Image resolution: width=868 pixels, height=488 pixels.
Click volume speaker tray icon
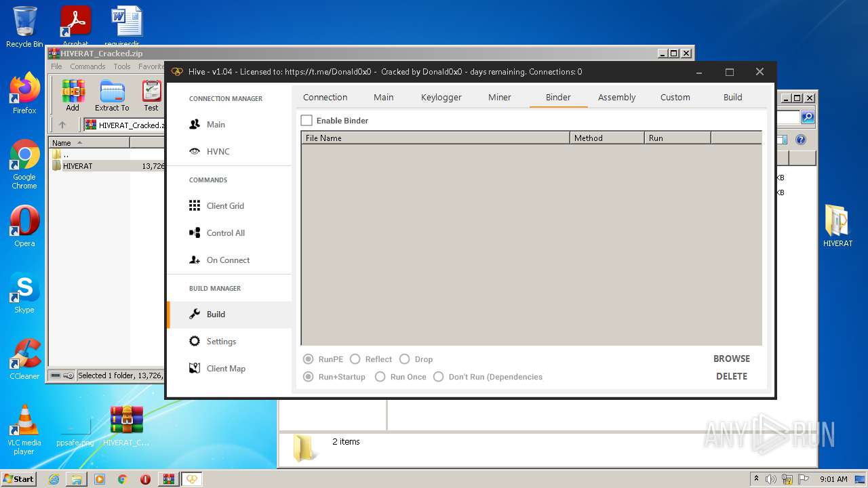(771, 479)
